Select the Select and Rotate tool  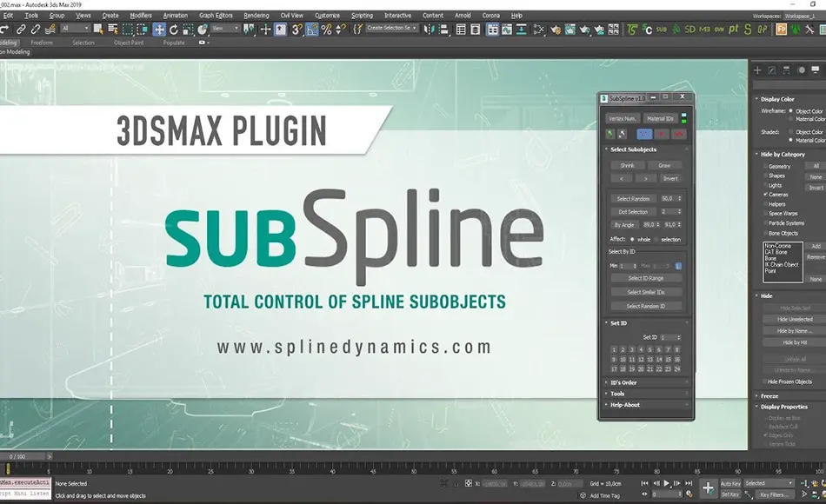click(x=174, y=29)
